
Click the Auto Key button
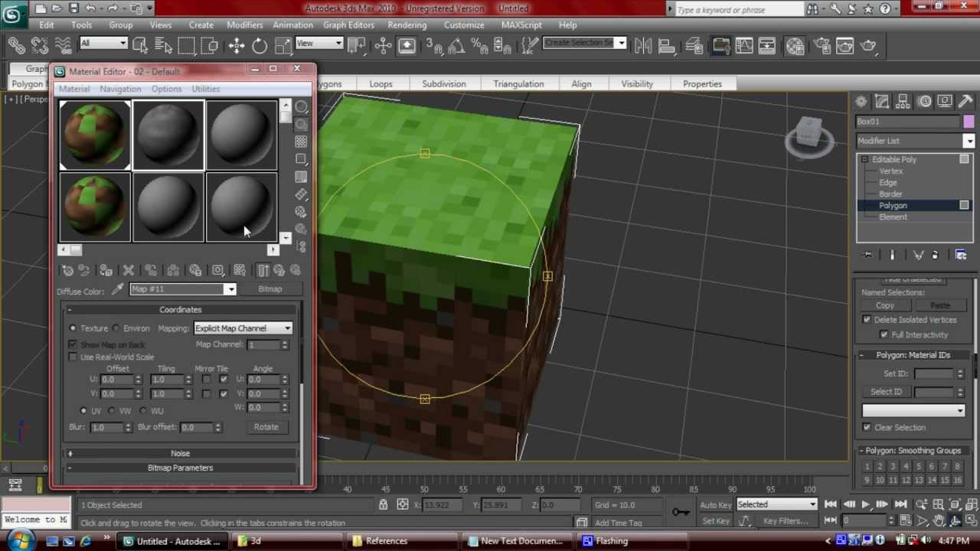[716, 504]
